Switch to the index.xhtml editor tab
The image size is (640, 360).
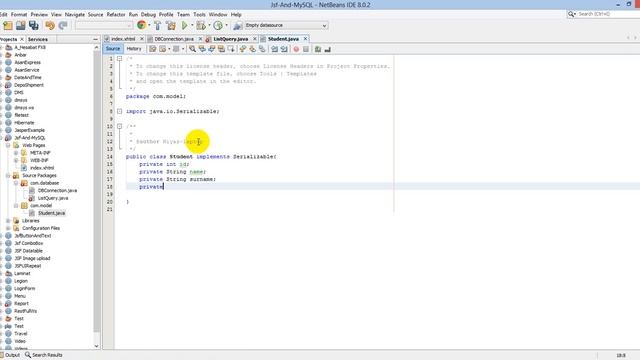[x=123, y=39]
